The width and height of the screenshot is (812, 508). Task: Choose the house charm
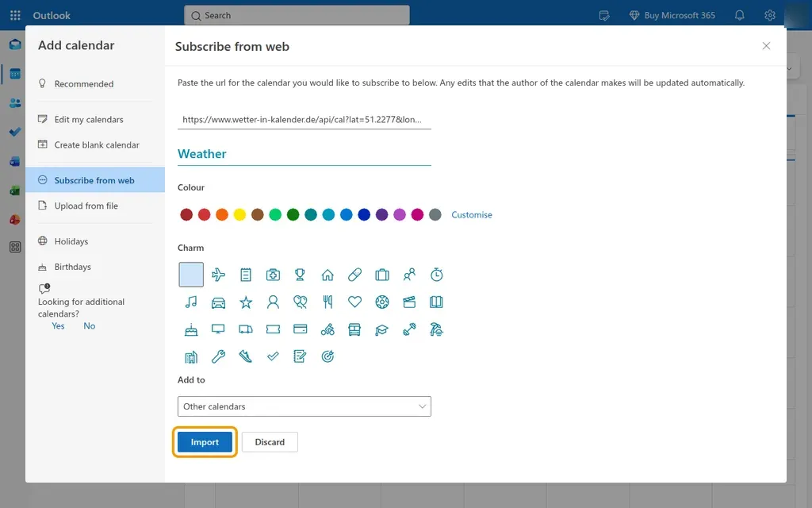click(327, 275)
